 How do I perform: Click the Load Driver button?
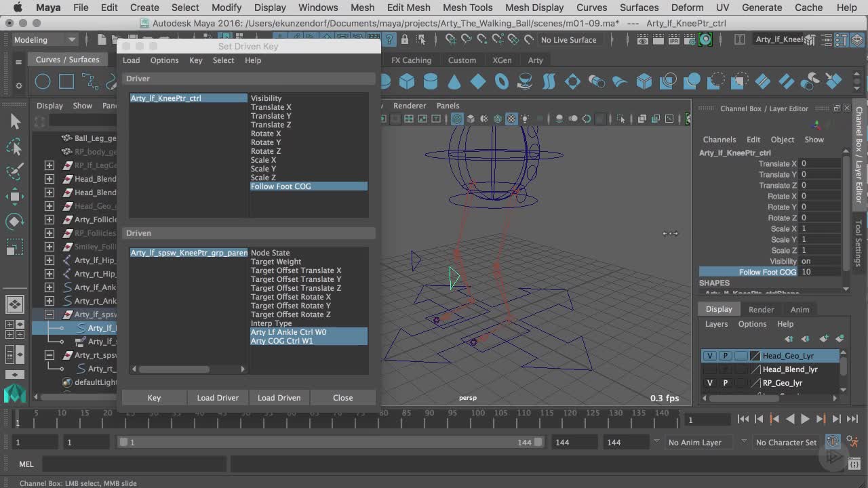218,398
